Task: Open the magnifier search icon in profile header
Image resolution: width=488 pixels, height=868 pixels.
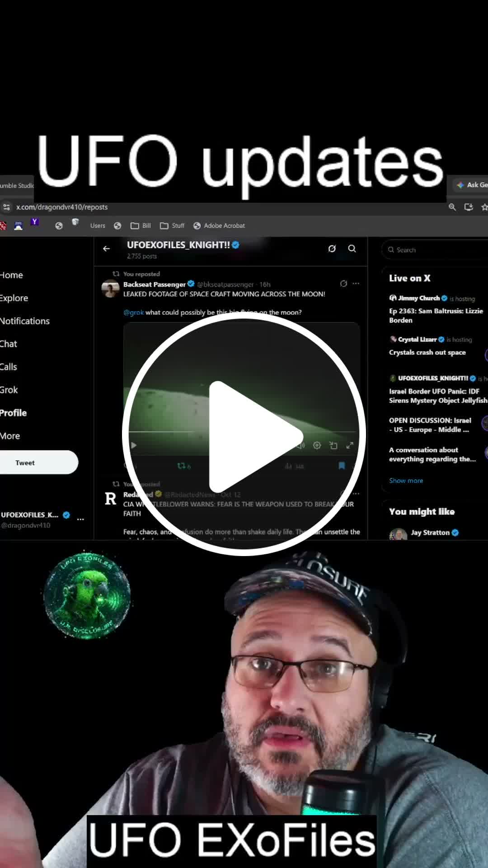Action: coord(352,249)
